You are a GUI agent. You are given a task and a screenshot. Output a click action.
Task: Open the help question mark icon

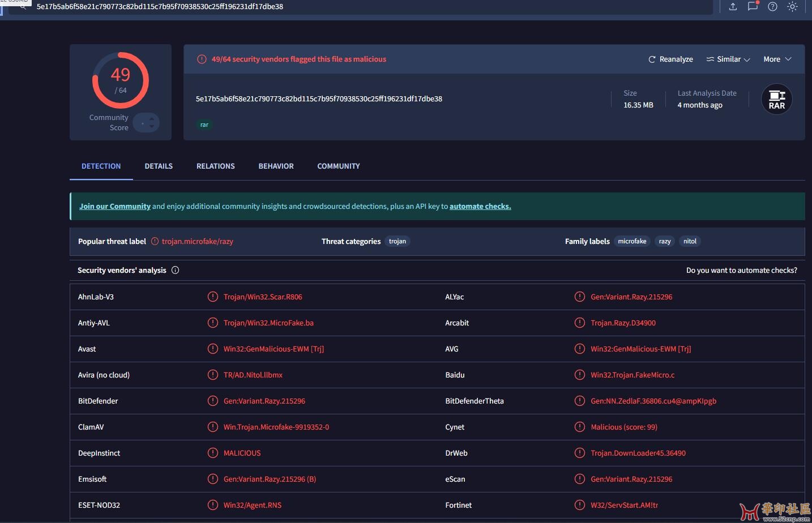(772, 7)
